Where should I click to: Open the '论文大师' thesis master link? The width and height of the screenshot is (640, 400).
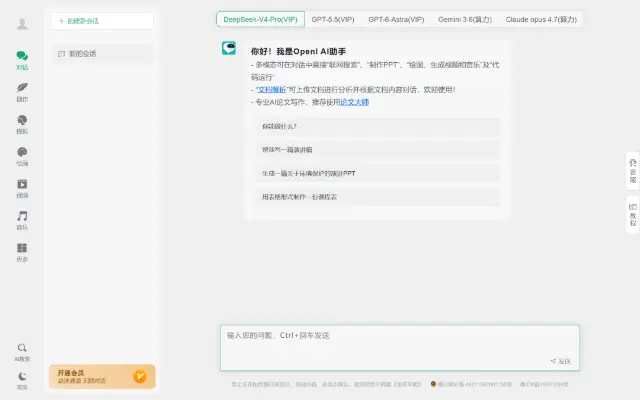click(x=354, y=102)
